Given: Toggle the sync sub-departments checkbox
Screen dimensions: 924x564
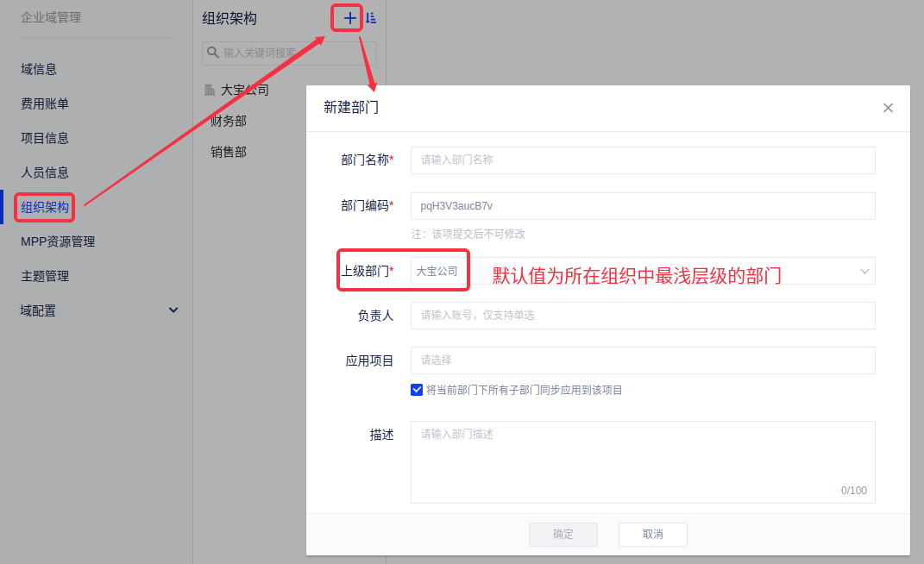Looking at the screenshot, I should [x=417, y=390].
